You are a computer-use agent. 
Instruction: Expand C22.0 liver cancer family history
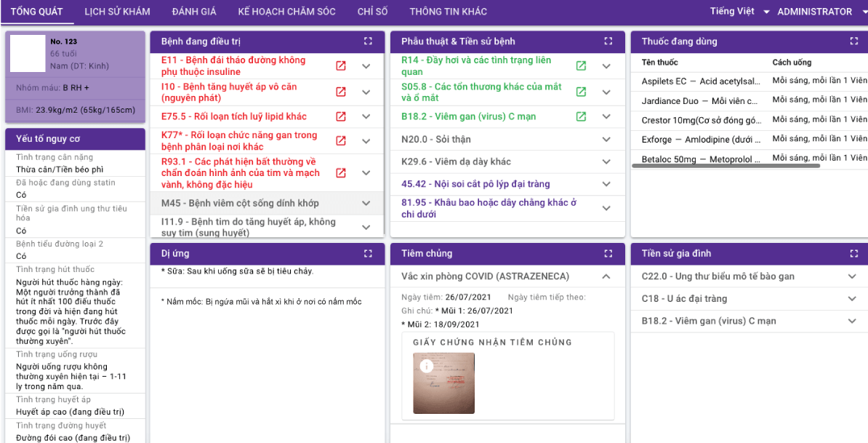pyautogui.click(x=852, y=276)
